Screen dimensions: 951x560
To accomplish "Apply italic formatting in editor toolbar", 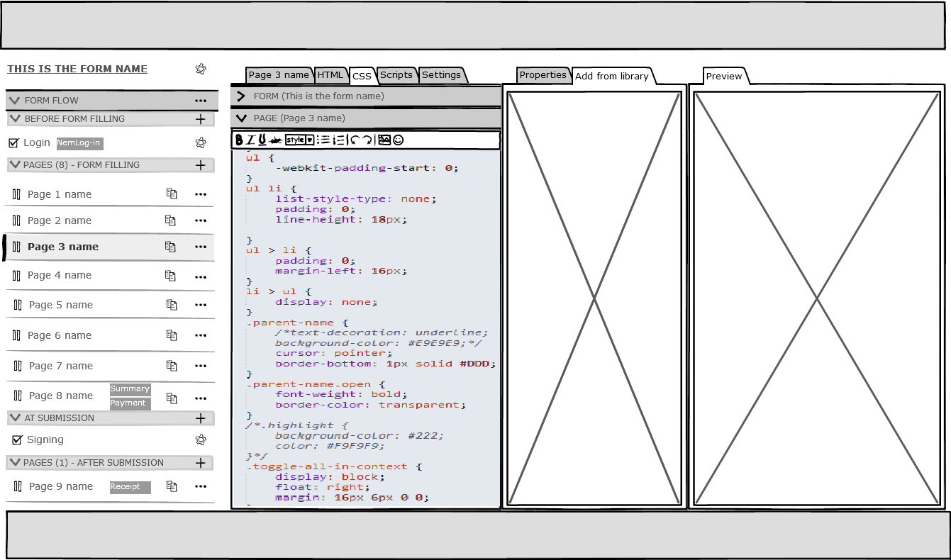I will click(250, 140).
